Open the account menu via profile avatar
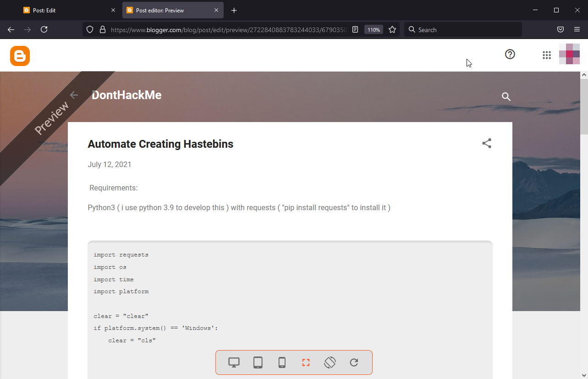 569,54
